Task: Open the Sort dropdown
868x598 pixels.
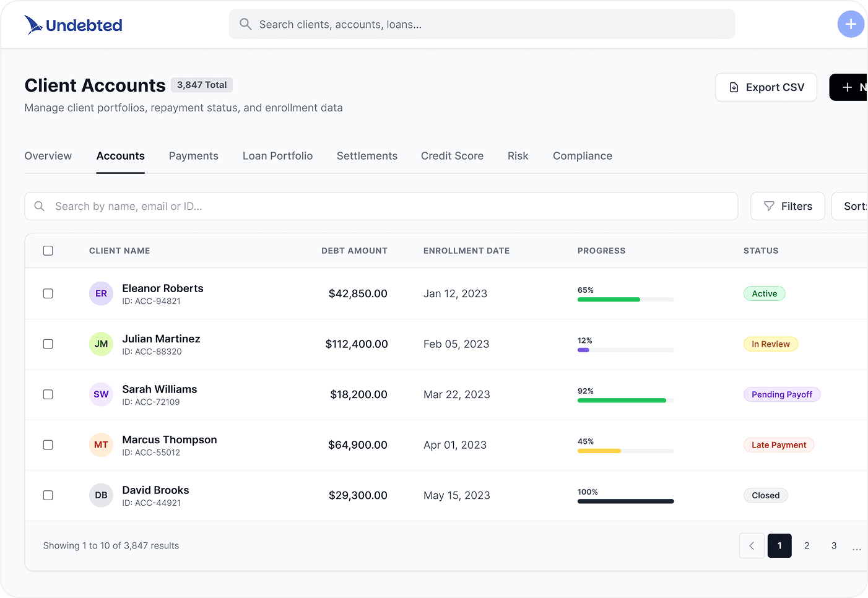Action: pos(849,206)
